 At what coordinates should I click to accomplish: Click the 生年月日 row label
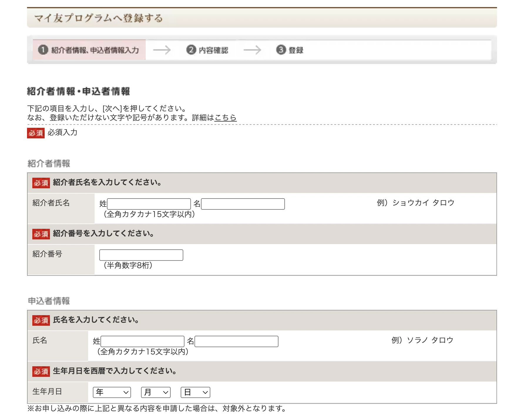click(47, 392)
